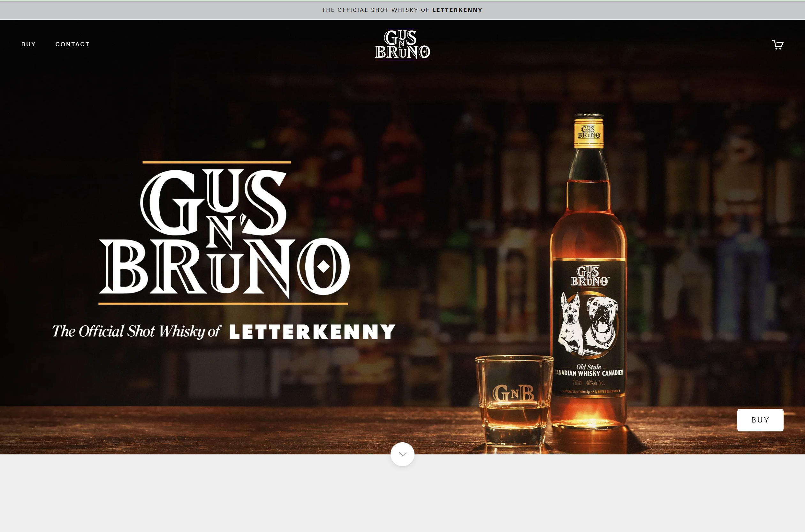Open the CONTACT navigation menu item
Viewport: 805px width, 532px height.
coord(72,44)
